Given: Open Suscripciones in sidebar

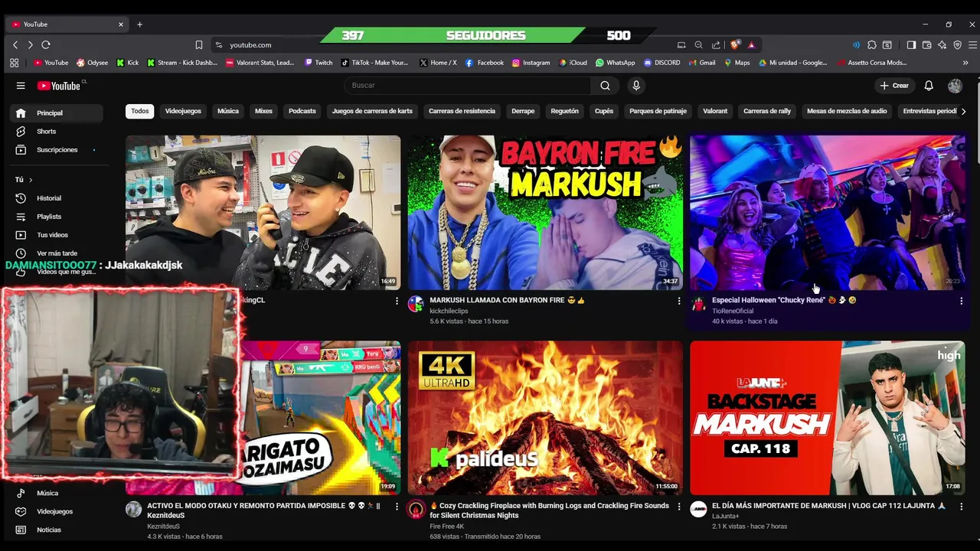Looking at the screenshot, I should pos(57,150).
